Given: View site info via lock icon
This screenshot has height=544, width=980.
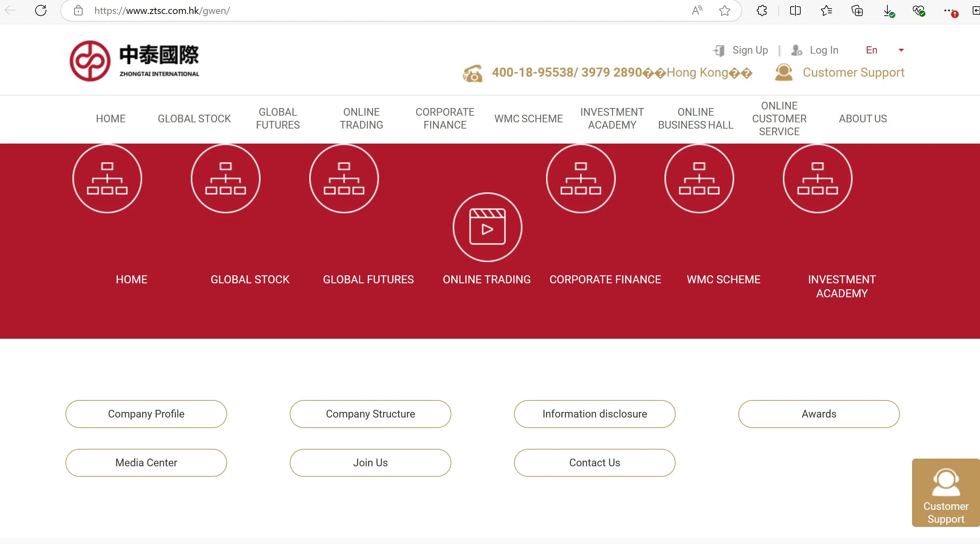Looking at the screenshot, I should [x=78, y=10].
